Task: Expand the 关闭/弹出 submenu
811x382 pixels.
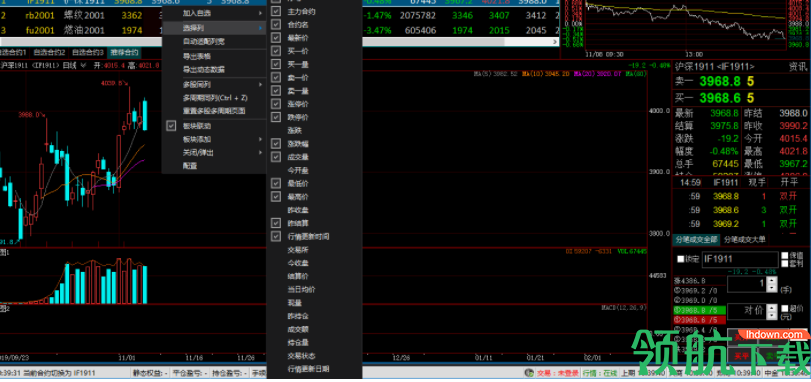Action: pyautogui.click(x=214, y=152)
